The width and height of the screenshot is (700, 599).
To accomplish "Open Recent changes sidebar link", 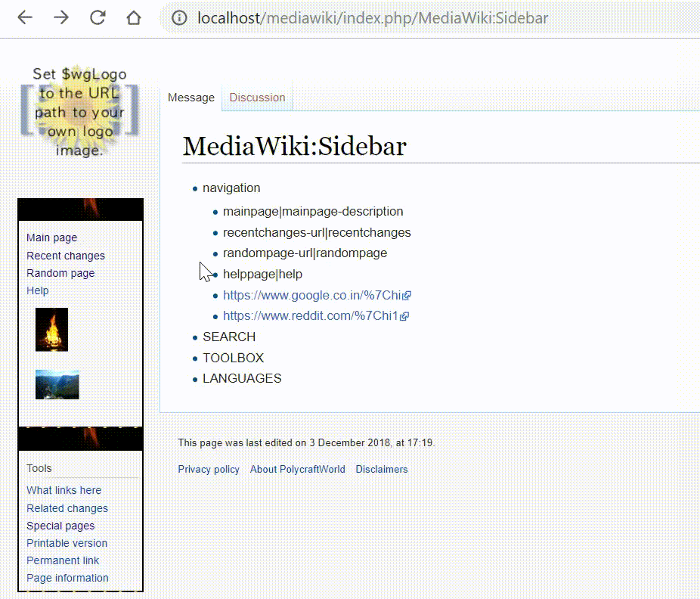I will (x=66, y=256).
